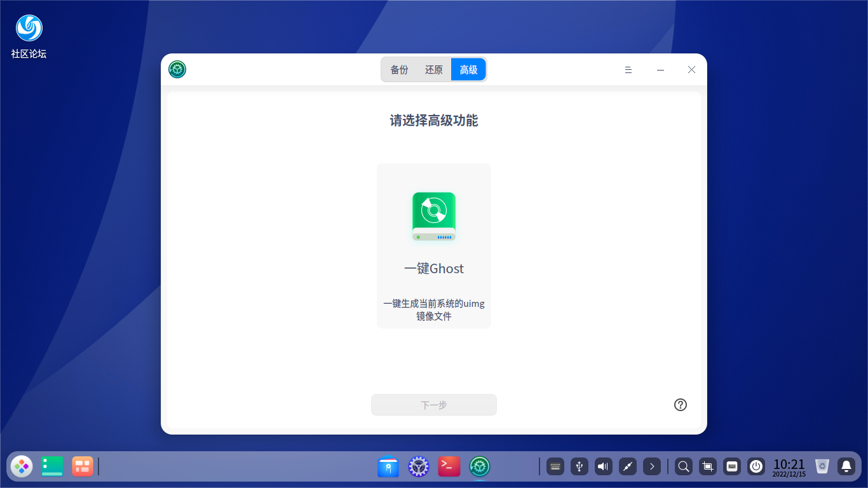Image resolution: width=868 pixels, height=488 pixels.
Task: Open the screen capture tool in system tray
Action: 707,466
